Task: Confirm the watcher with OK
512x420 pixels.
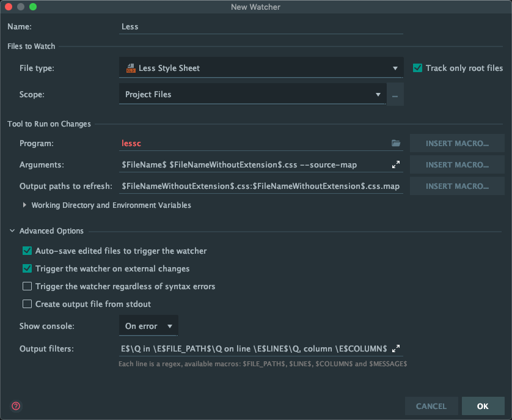Action: [483, 406]
